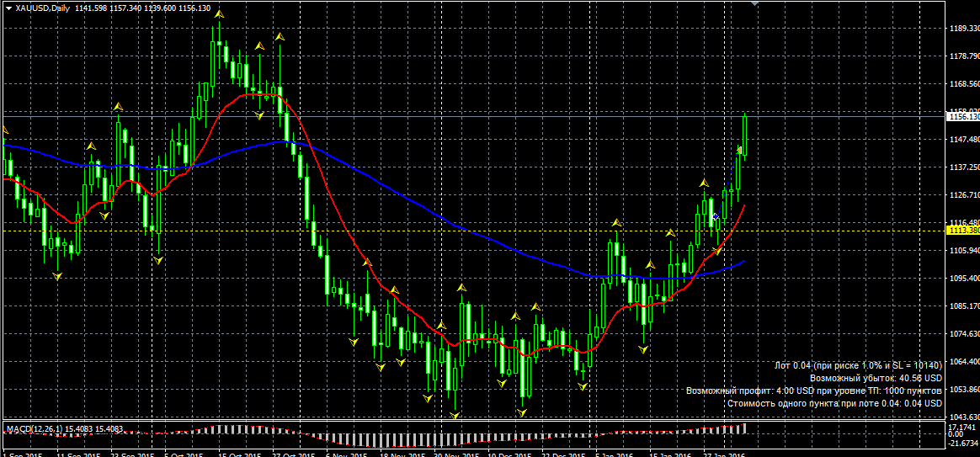
Task: Click the 1105.940 price scale label
Action: click(x=963, y=251)
